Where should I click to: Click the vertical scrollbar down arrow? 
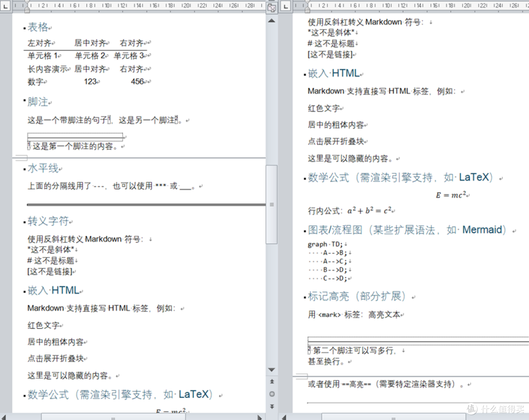[x=271, y=370]
